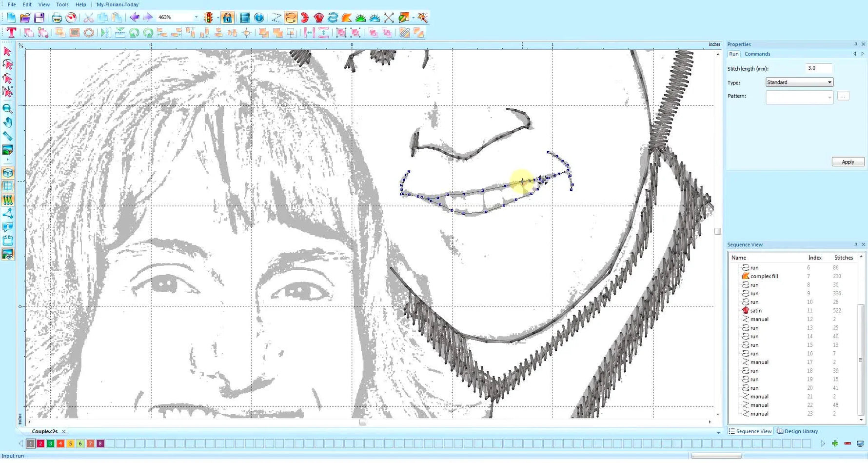Select the cross stitch X tool

(389, 18)
